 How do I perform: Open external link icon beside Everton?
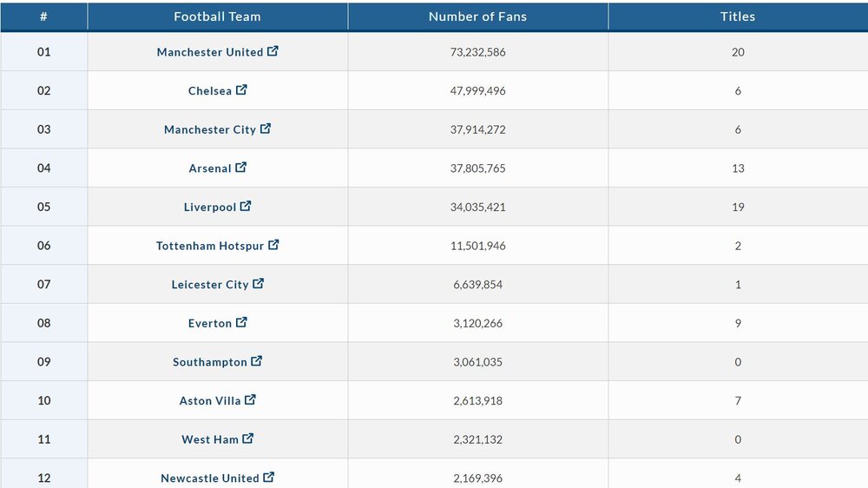[241, 322]
